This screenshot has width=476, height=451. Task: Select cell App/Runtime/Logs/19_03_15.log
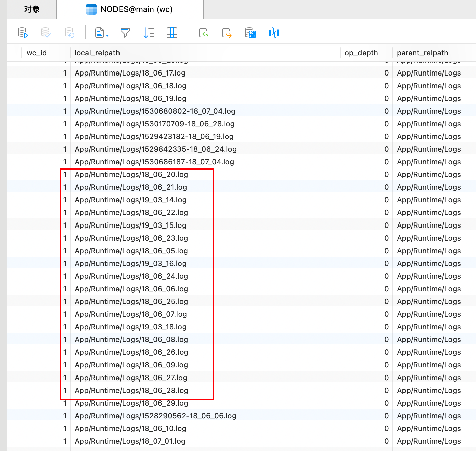205,225
